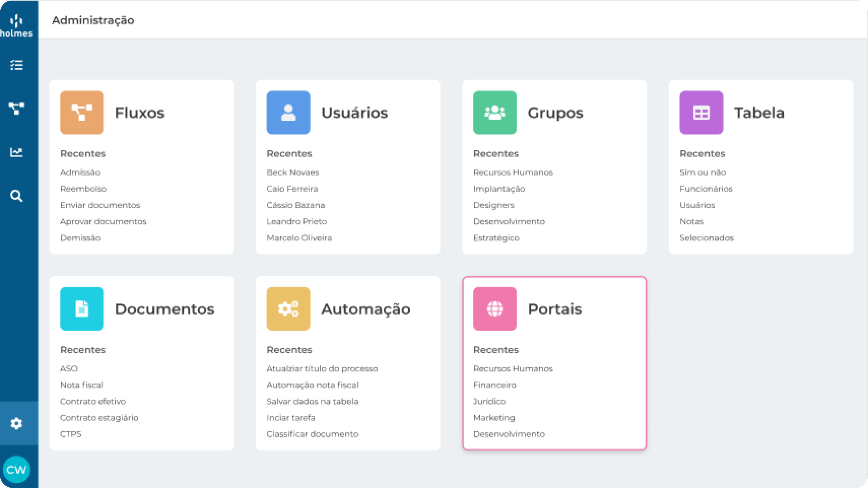
Task: Click the blue Usuários icon
Action: [288, 112]
